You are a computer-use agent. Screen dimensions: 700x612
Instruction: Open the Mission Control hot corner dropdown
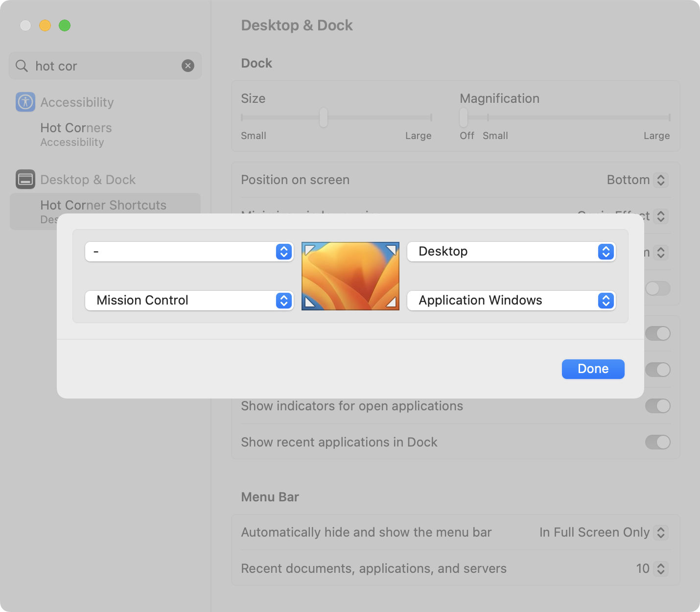189,301
